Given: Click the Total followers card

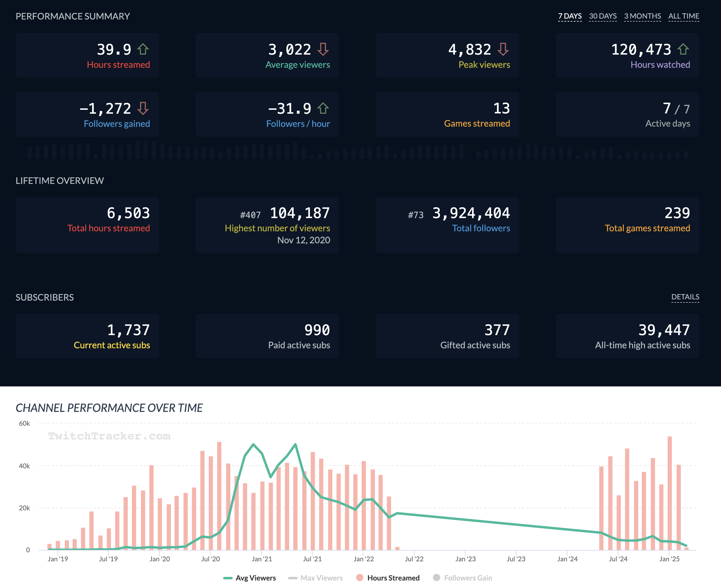Looking at the screenshot, I should pyautogui.click(x=447, y=225).
